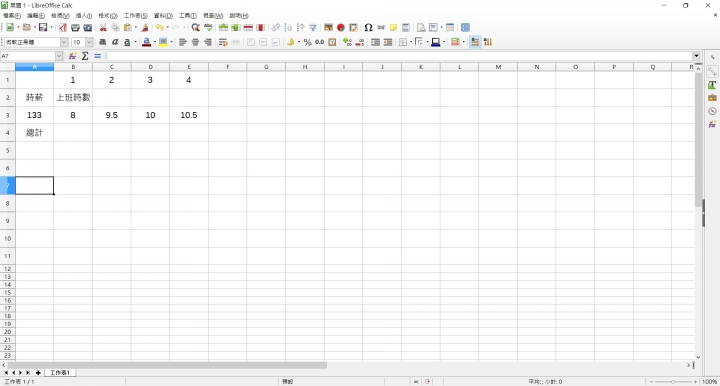The width and height of the screenshot is (720, 386).
Task: Center text horizontally
Action: tap(195, 42)
